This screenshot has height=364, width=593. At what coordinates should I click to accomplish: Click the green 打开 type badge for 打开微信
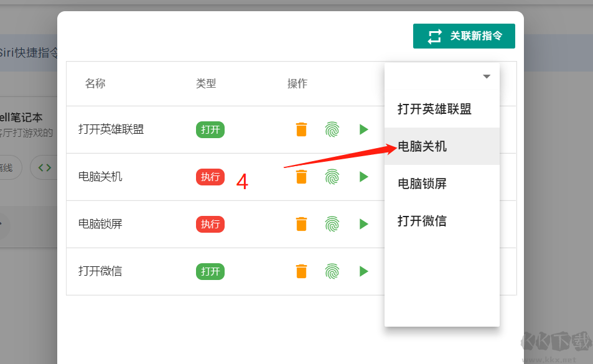(210, 271)
